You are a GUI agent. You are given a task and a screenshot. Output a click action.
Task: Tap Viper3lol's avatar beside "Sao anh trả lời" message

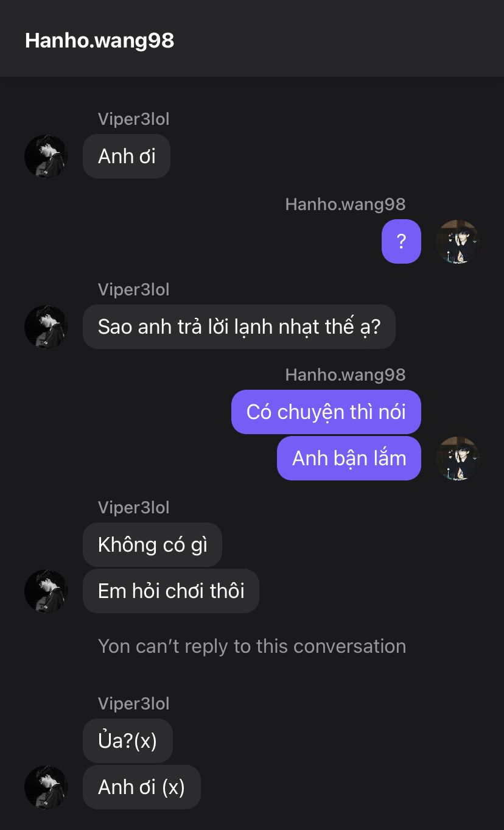(x=46, y=327)
